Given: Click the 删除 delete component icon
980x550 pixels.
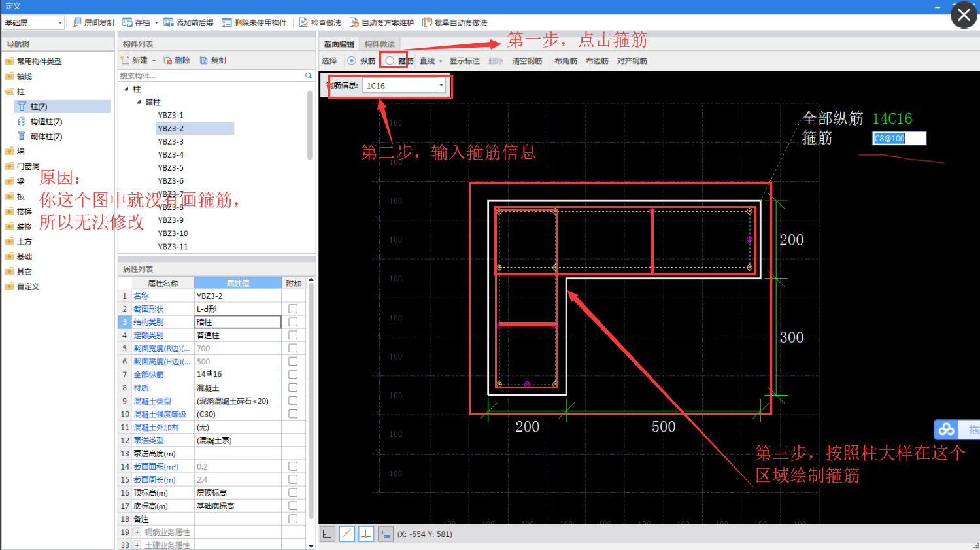Looking at the screenshot, I should pyautogui.click(x=167, y=60).
